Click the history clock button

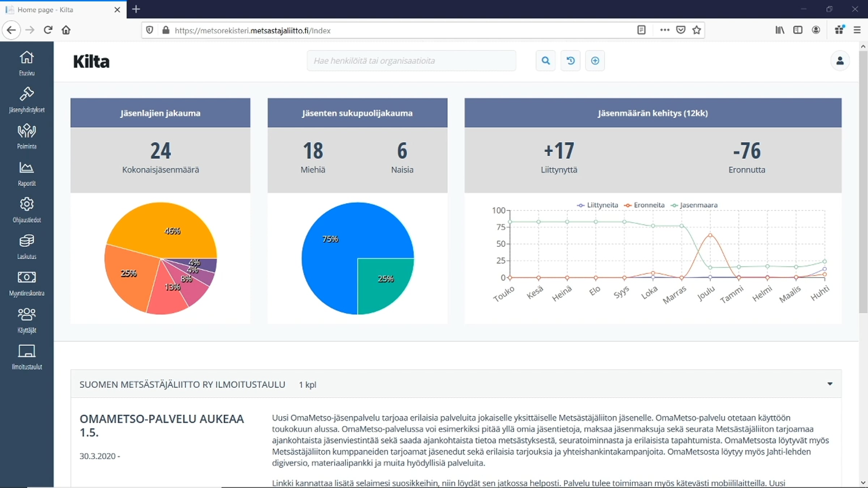pyautogui.click(x=570, y=61)
